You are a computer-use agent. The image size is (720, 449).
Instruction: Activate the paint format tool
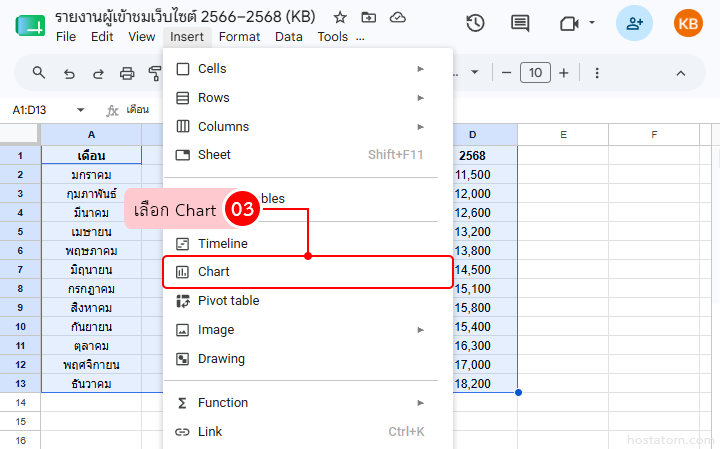155,73
